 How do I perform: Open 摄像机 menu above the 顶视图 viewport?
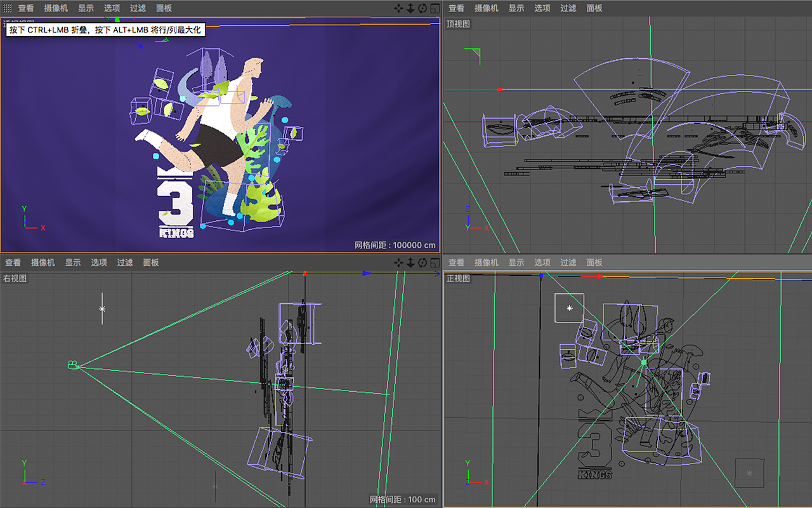coord(487,8)
